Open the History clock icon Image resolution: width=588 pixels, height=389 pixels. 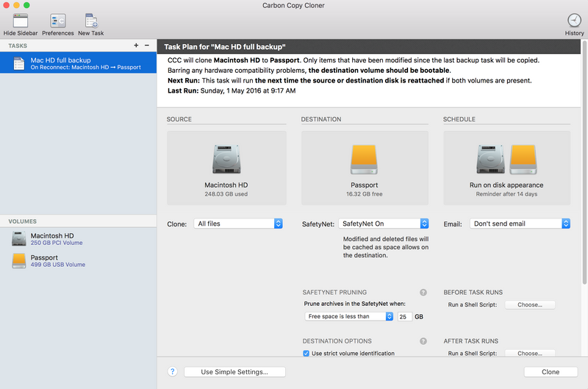tap(574, 21)
